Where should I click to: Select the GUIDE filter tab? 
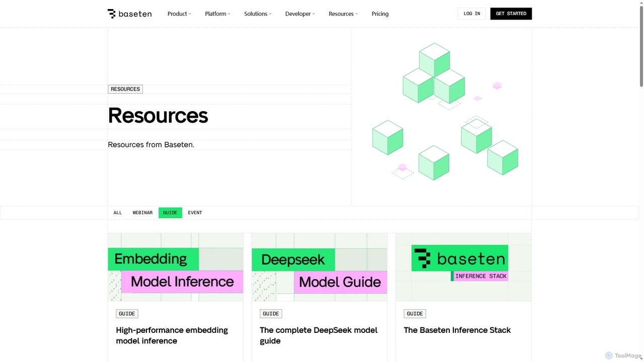170,213
